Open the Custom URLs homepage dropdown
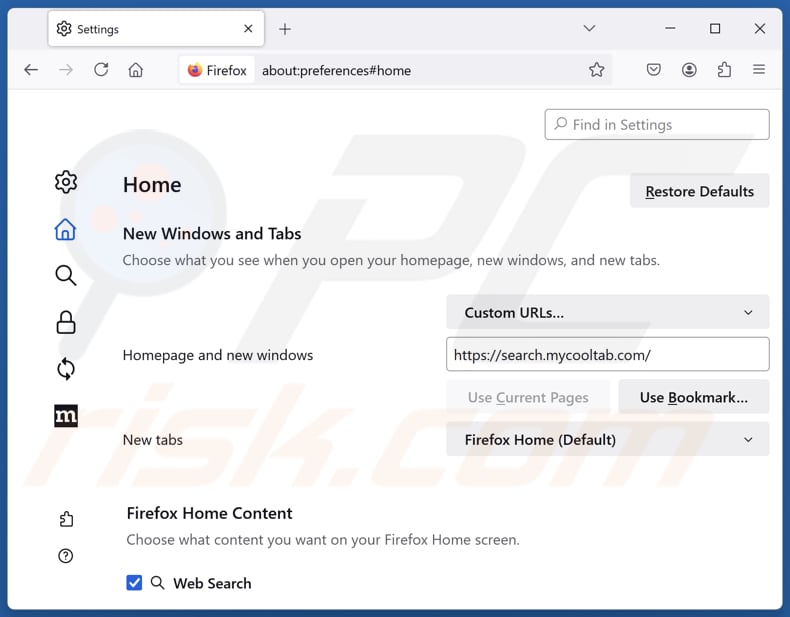 point(608,312)
